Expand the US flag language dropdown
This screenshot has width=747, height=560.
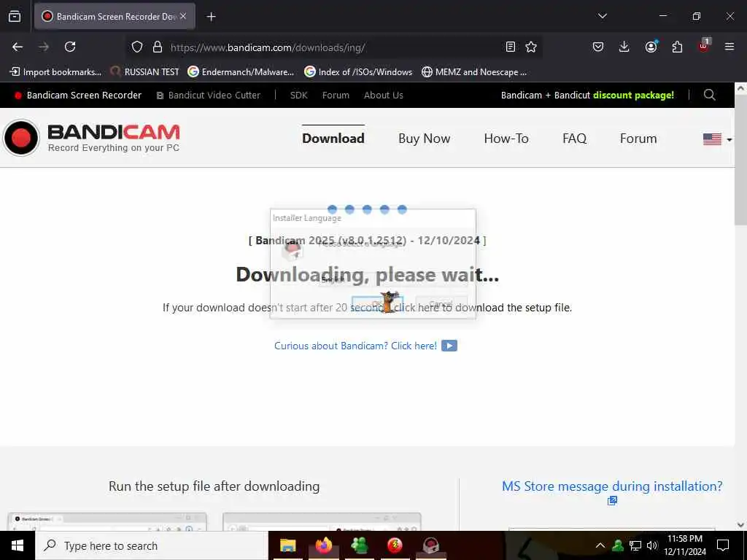point(717,139)
